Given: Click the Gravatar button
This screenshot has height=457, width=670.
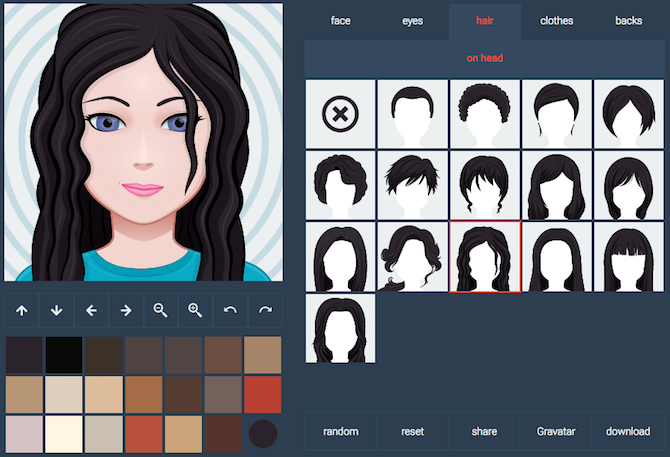Looking at the screenshot, I should [556, 432].
